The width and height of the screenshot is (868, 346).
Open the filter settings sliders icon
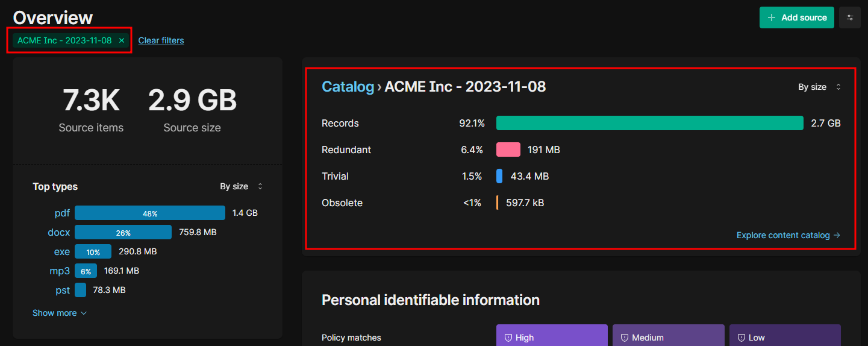(850, 17)
